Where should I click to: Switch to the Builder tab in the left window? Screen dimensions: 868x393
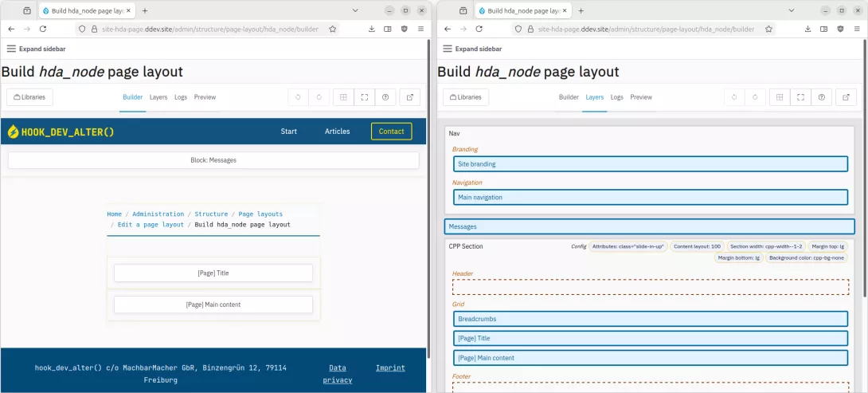tap(132, 97)
